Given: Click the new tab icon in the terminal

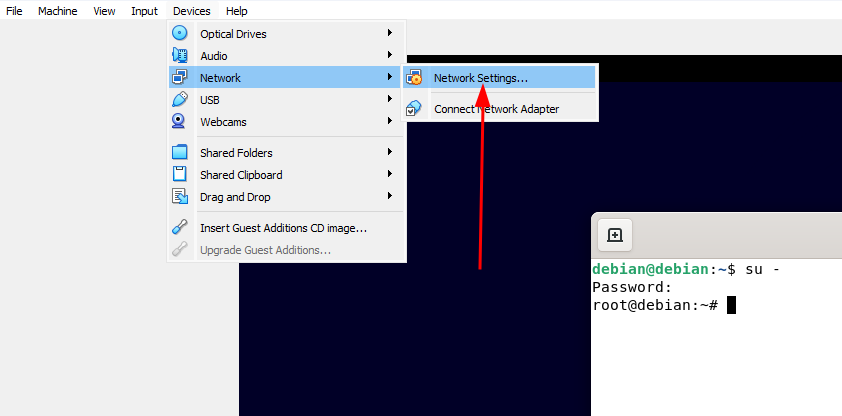Looking at the screenshot, I should pyautogui.click(x=614, y=235).
